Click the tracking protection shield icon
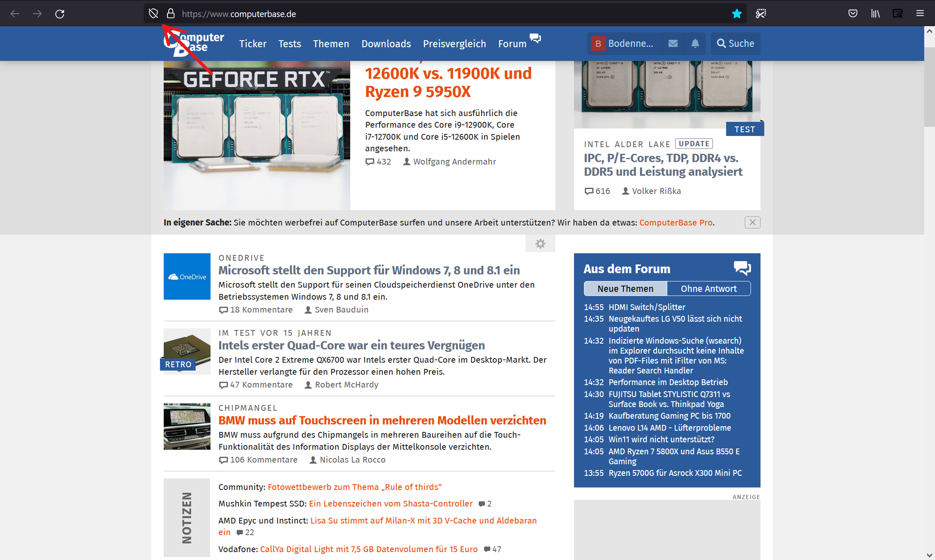Screen dimensions: 935x560 pyautogui.click(x=153, y=14)
